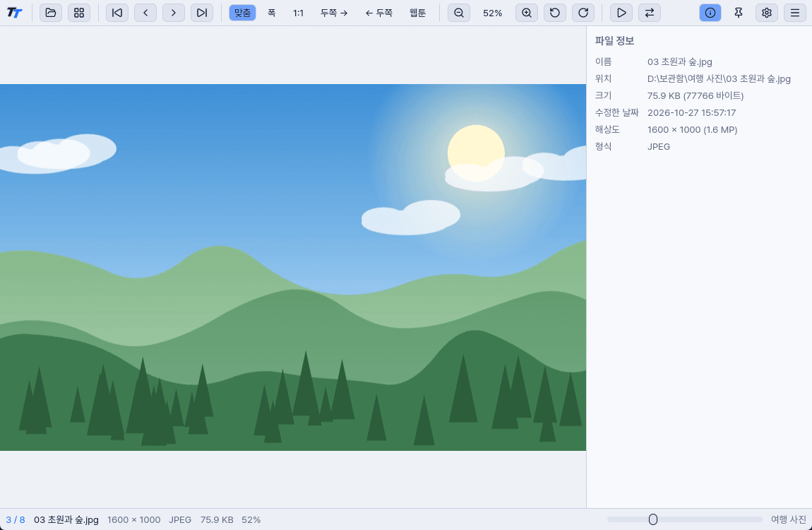This screenshot has height=530, width=812.
Task: Zoom out with the minus magnifier
Action: point(459,13)
